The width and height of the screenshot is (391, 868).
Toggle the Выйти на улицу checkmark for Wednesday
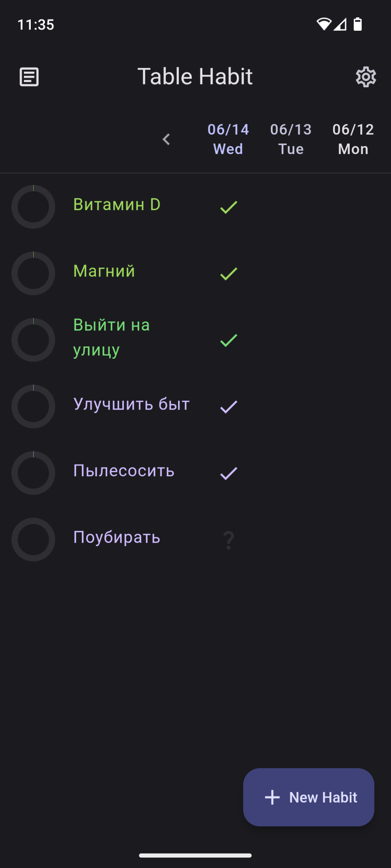click(229, 340)
